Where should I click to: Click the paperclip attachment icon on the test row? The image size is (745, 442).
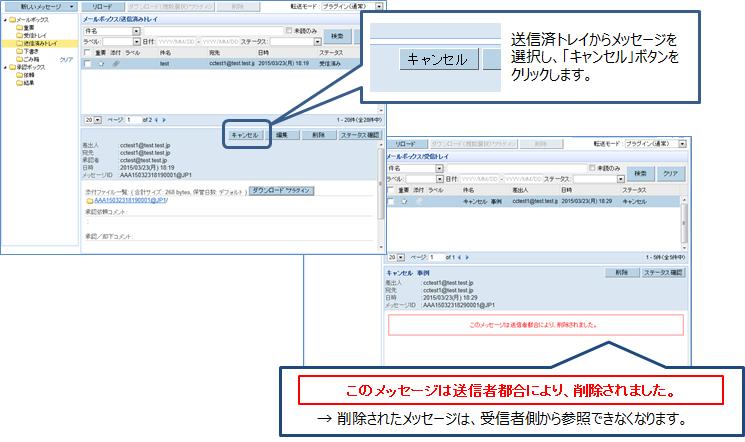pos(116,64)
